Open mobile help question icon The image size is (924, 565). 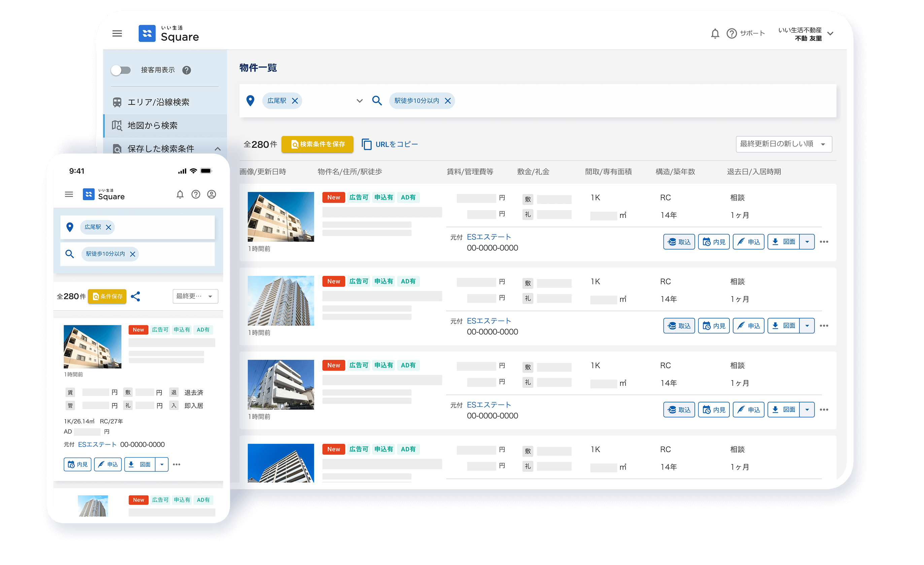point(196,194)
